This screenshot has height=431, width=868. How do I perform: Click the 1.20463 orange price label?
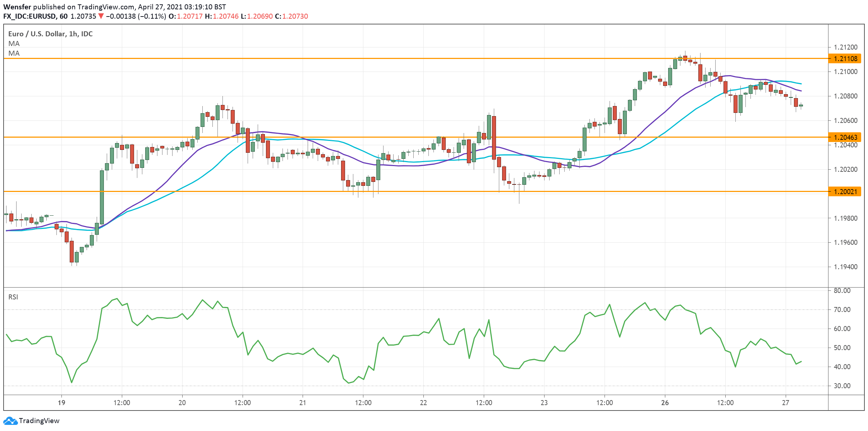pyautogui.click(x=845, y=137)
